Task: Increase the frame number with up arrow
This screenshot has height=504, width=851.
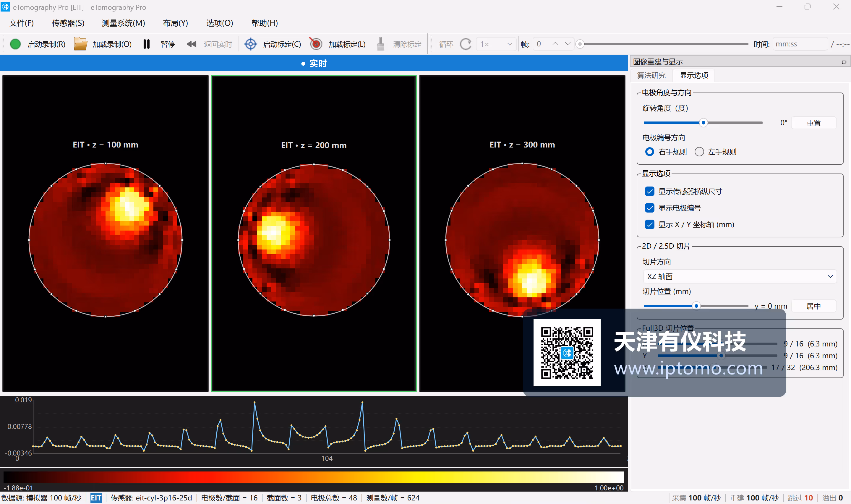Action: pyautogui.click(x=555, y=44)
